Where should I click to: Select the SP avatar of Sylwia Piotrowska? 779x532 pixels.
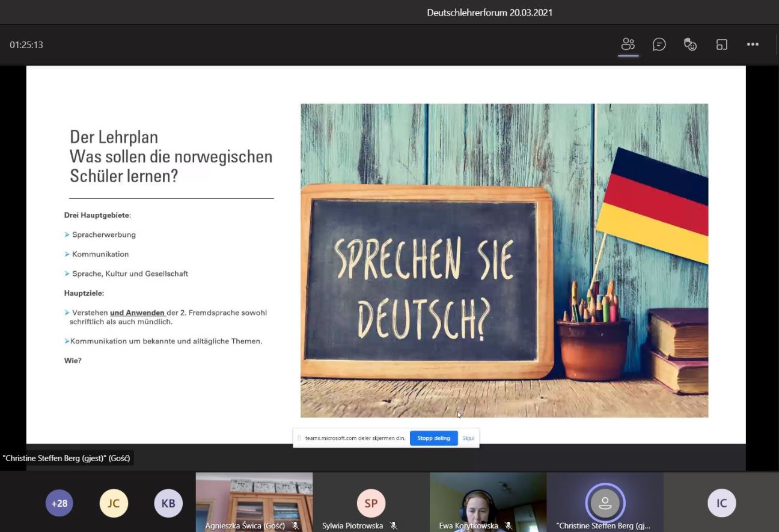tap(371, 503)
